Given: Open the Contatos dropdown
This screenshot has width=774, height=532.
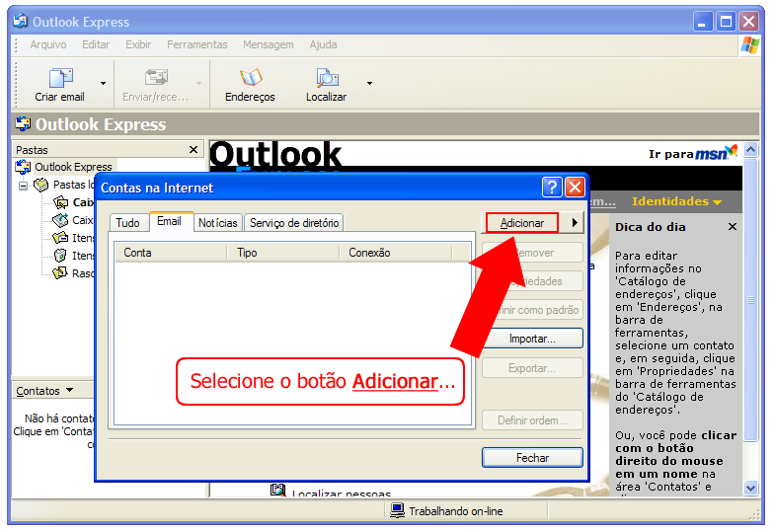Looking at the screenshot, I should point(44,391).
